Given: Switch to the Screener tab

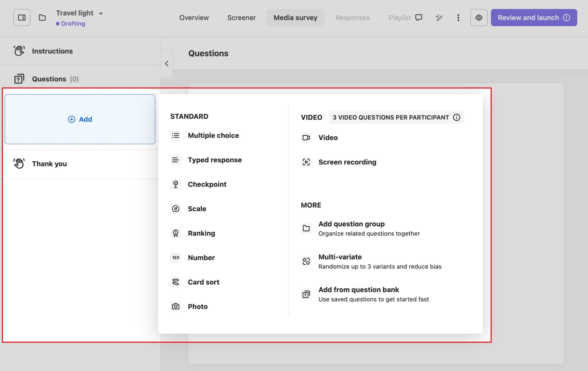Looking at the screenshot, I should (x=241, y=18).
